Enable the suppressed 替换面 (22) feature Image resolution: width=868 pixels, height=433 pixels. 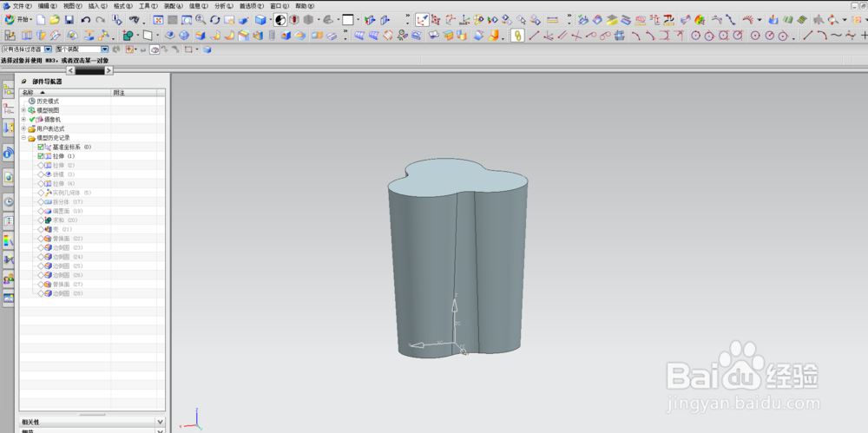(41, 239)
